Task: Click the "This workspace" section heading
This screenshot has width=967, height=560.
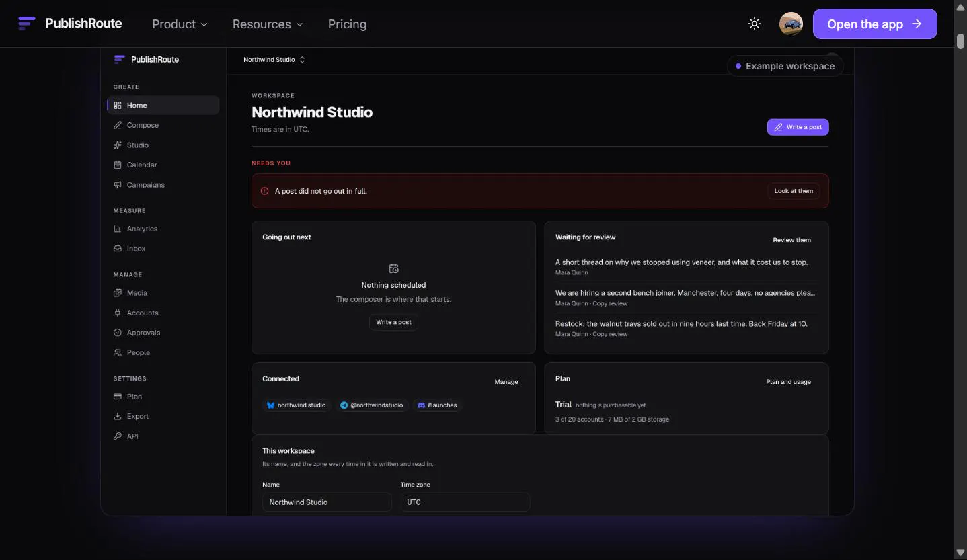Action: (288, 451)
